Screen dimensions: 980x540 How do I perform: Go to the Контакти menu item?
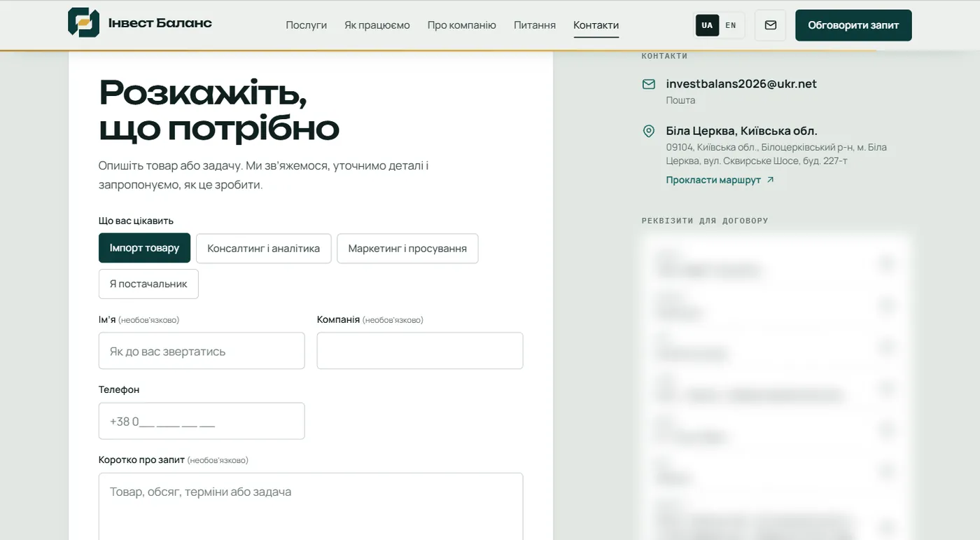point(596,25)
